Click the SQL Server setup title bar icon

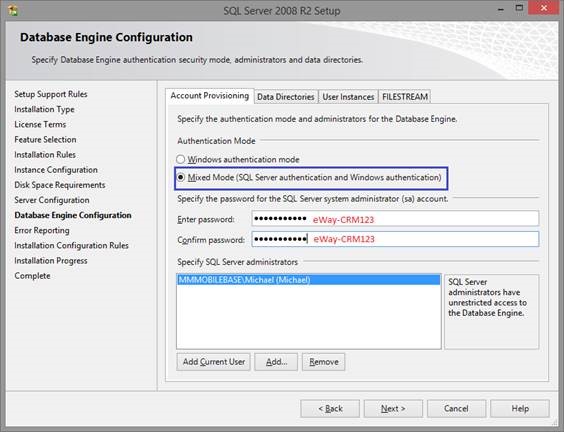click(13, 10)
